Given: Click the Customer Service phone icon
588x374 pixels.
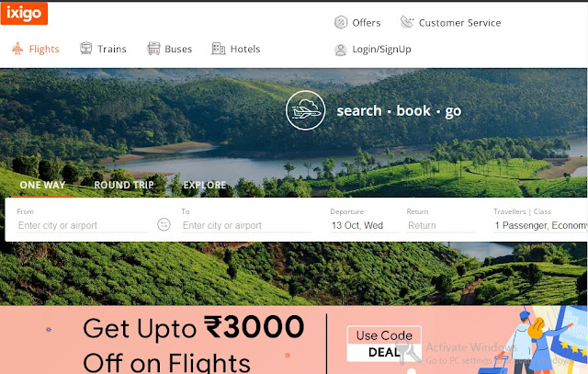Looking at the screenshot, I should coord(407,22).
